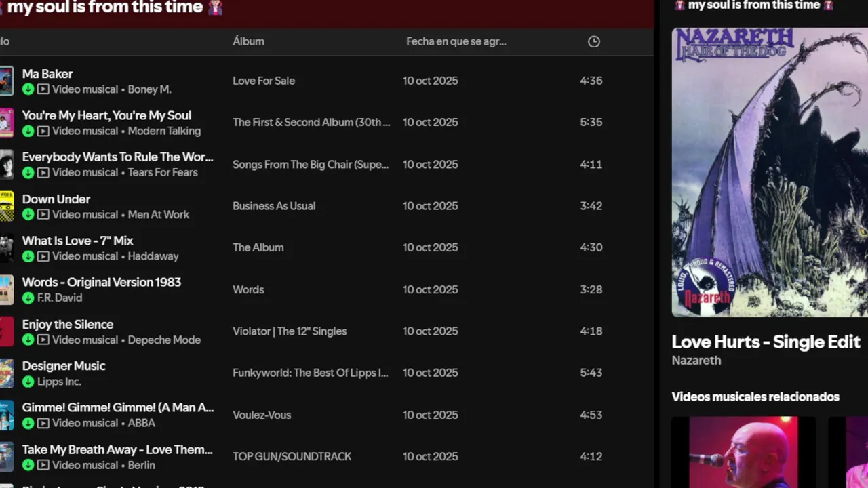Select the Ma Baker song title

pyautogui.click(x=47, y=74)
